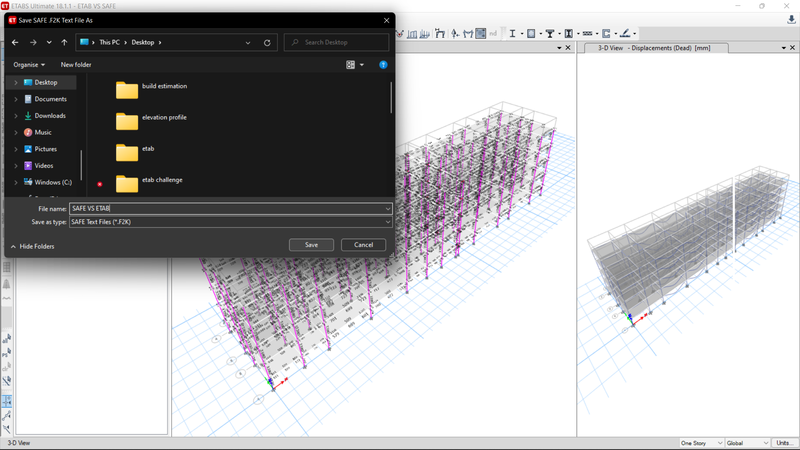800x450 pixels.
Task: Click the support reactions icon
Action: click(455, 34)
